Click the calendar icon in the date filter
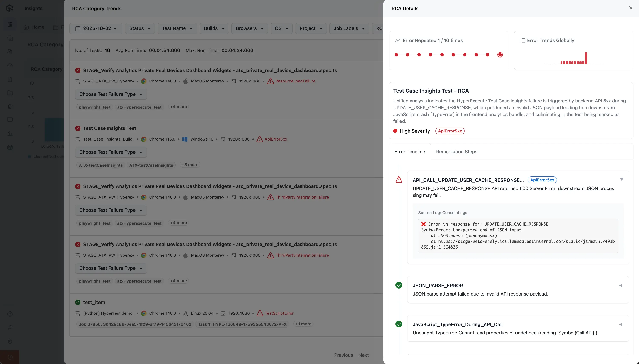 click(78, 28)
